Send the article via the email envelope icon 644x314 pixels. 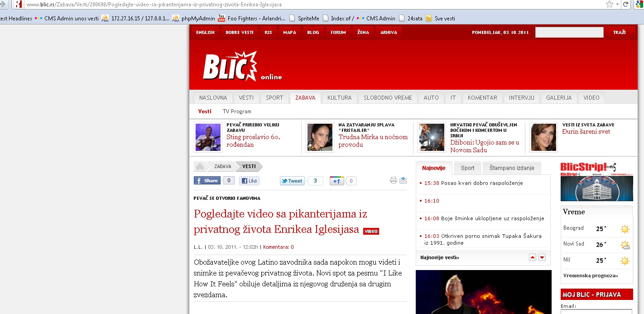pyautogui.click(x=403, y=180)
